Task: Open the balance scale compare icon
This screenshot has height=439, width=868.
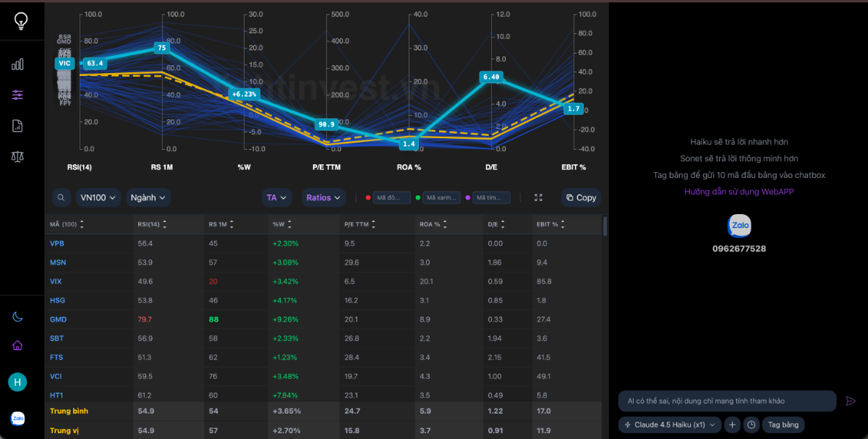Action: [18, 156]
